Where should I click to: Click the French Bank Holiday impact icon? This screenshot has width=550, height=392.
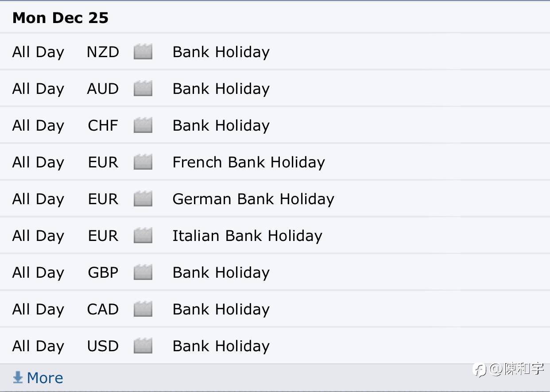(143, 162)
